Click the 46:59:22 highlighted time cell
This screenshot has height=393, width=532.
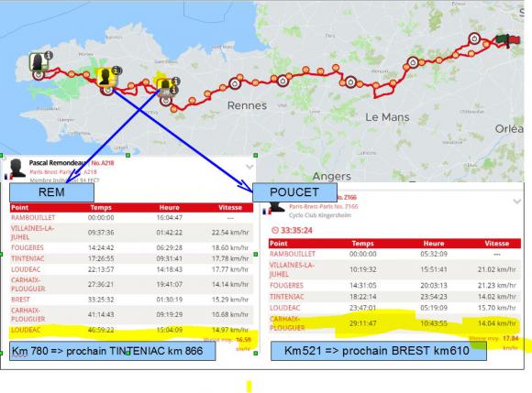point(101,330)
